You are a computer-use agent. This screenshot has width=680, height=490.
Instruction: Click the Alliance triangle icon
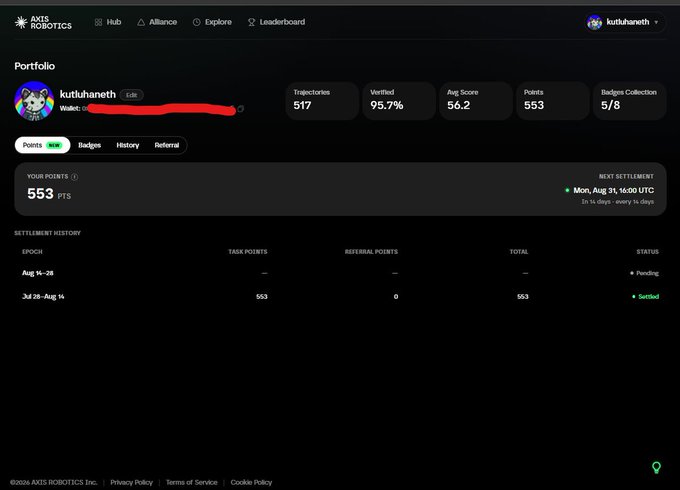click(141, 22)
